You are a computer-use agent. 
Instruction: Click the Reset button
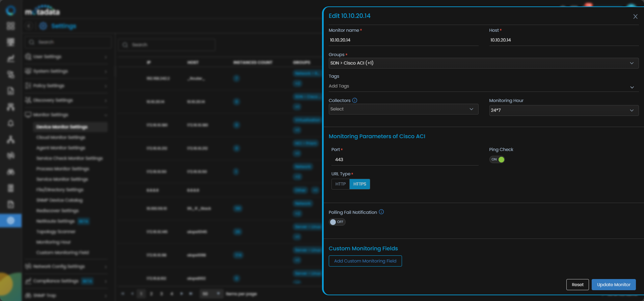[x=578, y=284]
